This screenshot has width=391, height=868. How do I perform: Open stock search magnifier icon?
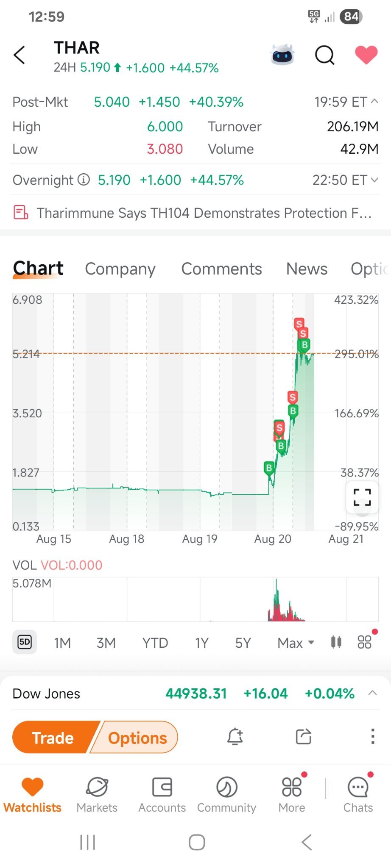pos(325,55)
